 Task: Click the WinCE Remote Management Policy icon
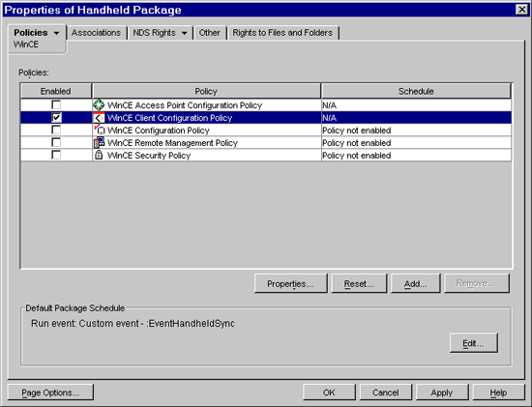(99, 142)
